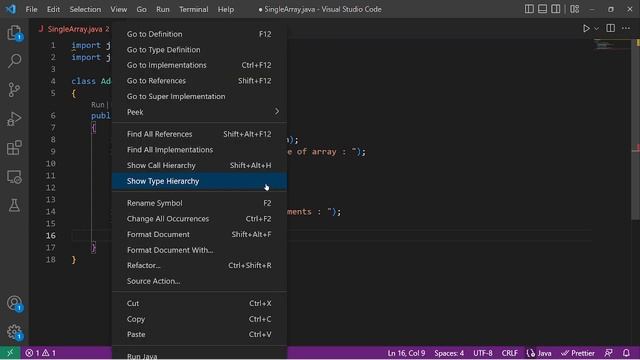
Task: Open the notifications bell icon
Action: coord(626,353)
